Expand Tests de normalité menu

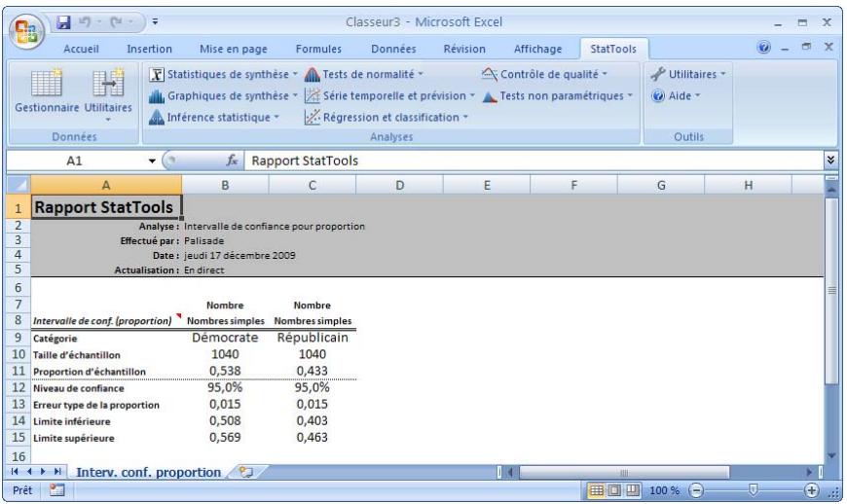click(x=363, y=74)
